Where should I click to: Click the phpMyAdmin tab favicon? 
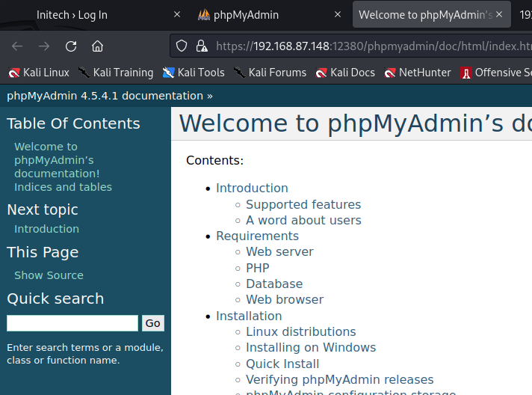(204, 15)
